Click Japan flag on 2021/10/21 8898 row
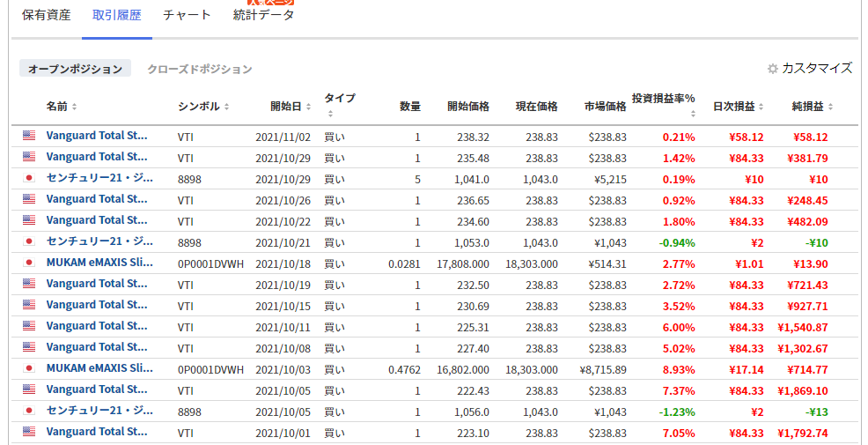Image resolution: width=868 pixels, height=445 pixels. [29, 241]
